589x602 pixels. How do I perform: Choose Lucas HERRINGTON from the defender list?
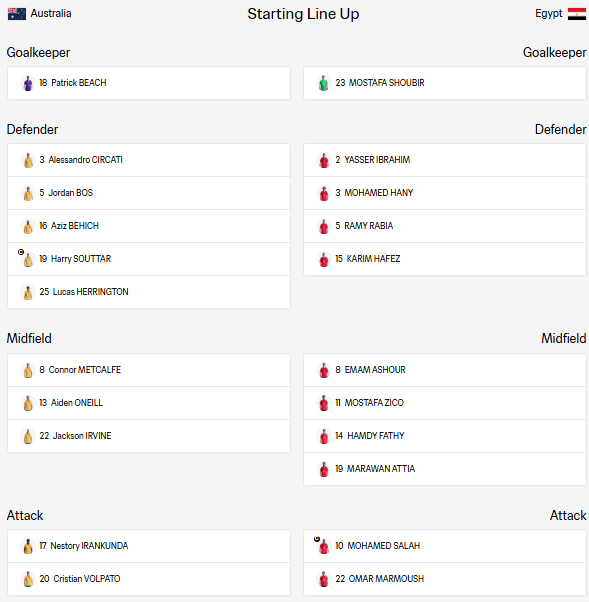[x=149, y=292]
